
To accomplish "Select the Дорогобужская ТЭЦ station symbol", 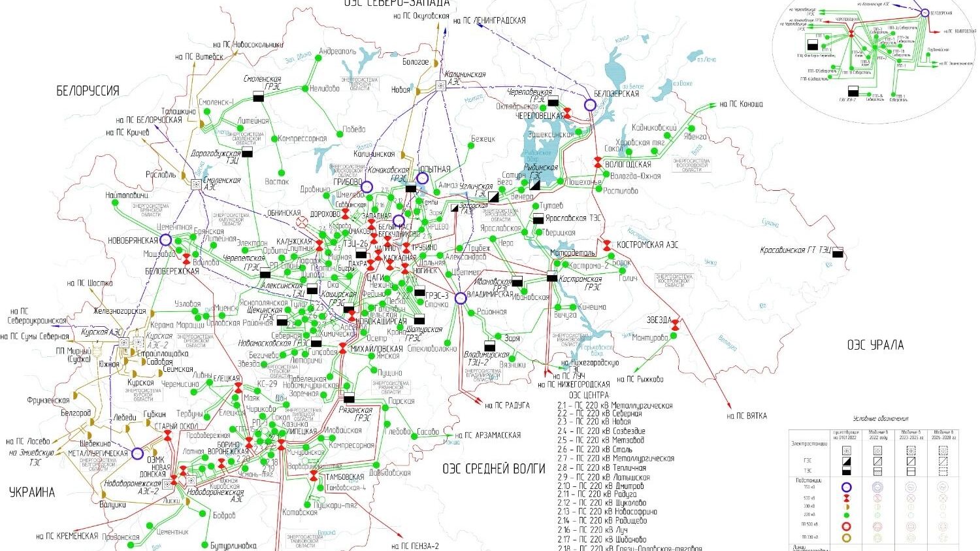I will tap(248, 153).
